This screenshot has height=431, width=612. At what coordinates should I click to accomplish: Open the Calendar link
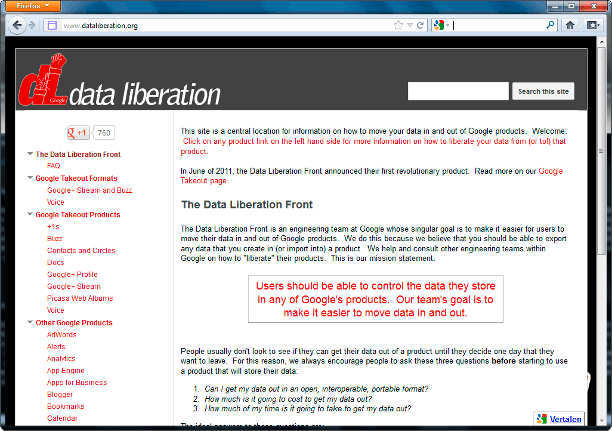point(62,418)
